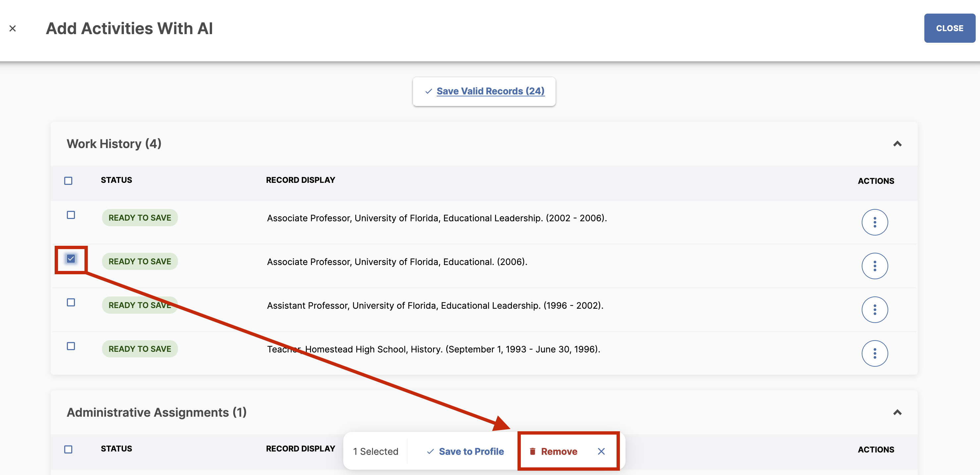Click RECORD DISPLAY column header in Work History
The height and width of the screenshot is (475, 980).
300,180
